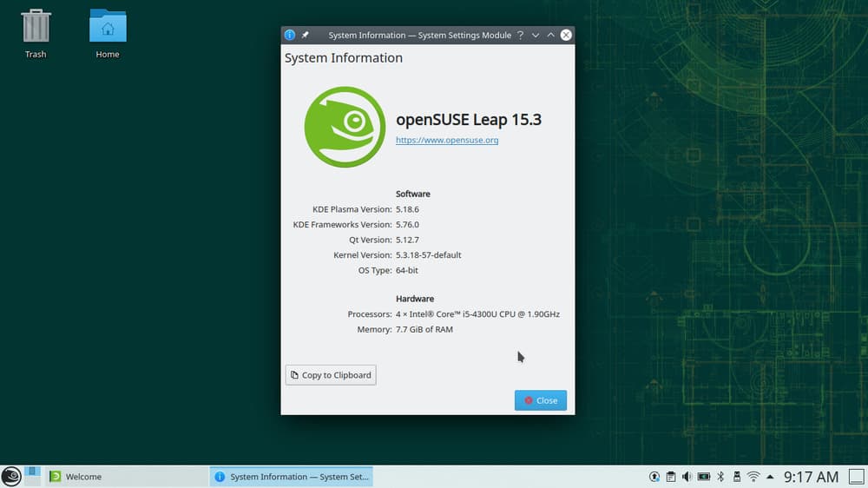Click the 'Qt Version:' label

click(x=371, y=240)
